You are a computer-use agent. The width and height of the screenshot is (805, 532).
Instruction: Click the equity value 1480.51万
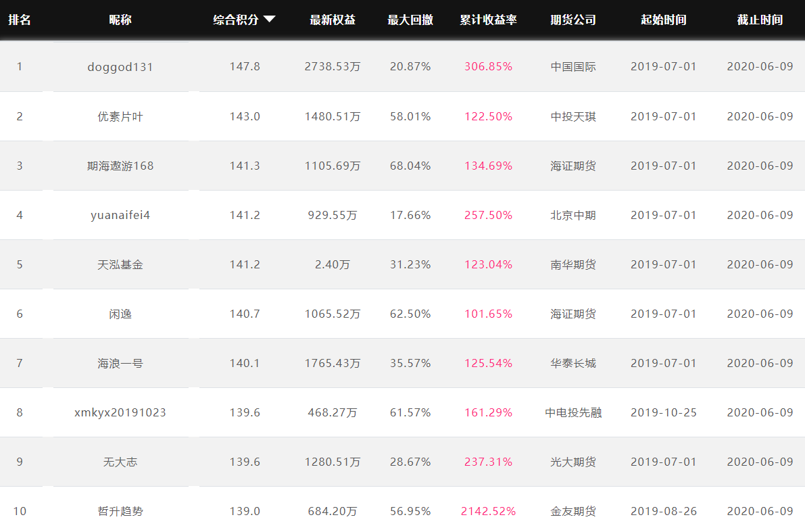tap(333, 116)
